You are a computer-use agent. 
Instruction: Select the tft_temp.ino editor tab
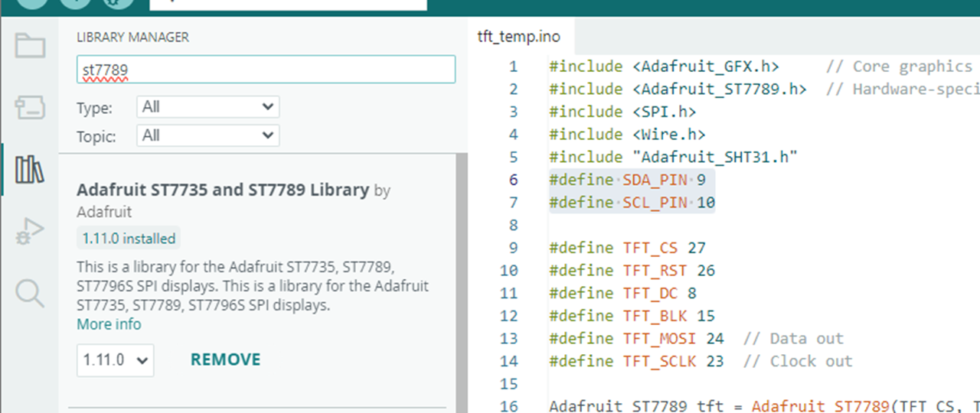519,36
